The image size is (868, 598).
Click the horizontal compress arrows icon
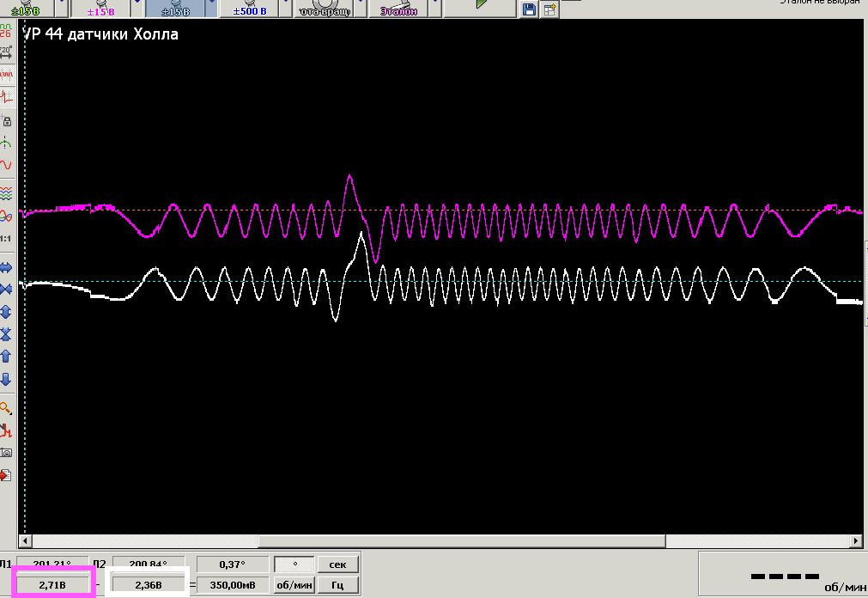pos(7,289)
